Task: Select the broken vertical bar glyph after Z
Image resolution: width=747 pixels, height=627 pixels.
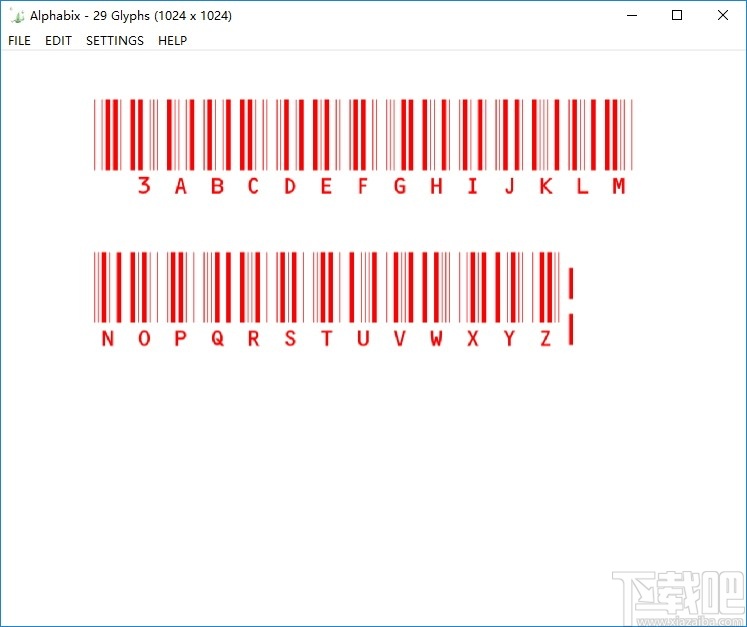Action: point(571,306)
